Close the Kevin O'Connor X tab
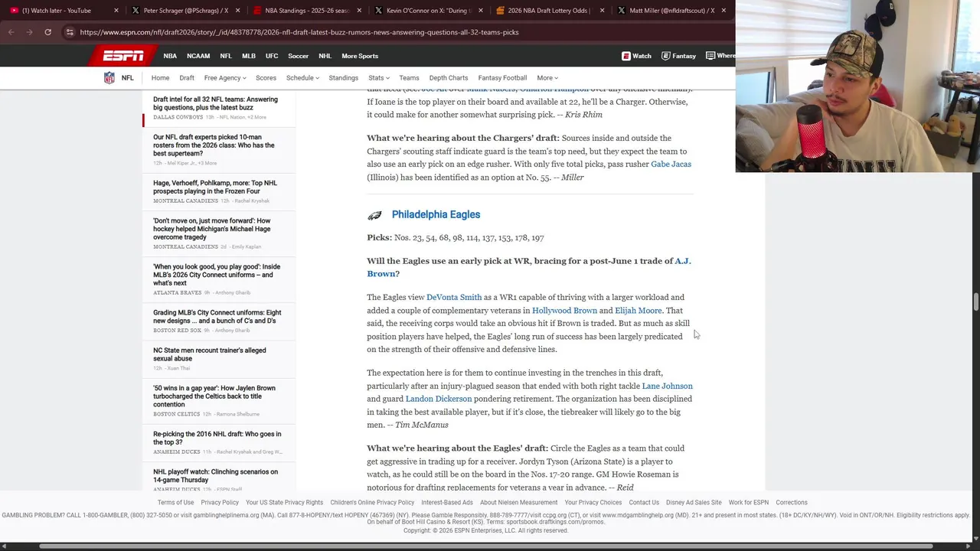This screenshot has height=551, width=980. tap(480, 11)
